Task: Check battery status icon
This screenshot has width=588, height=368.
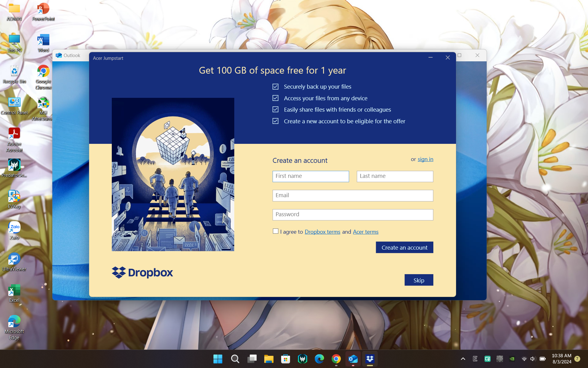Action: click(543, 359)
